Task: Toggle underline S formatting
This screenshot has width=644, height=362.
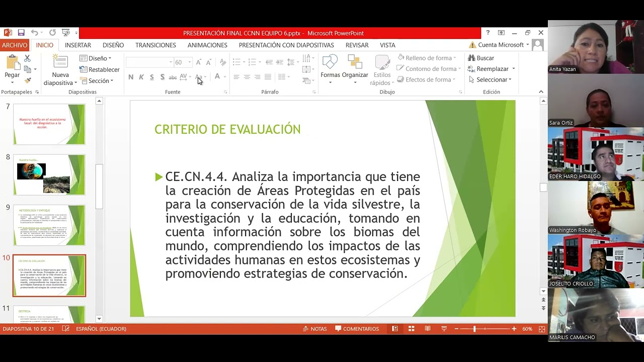Action: tap(152, 77)
